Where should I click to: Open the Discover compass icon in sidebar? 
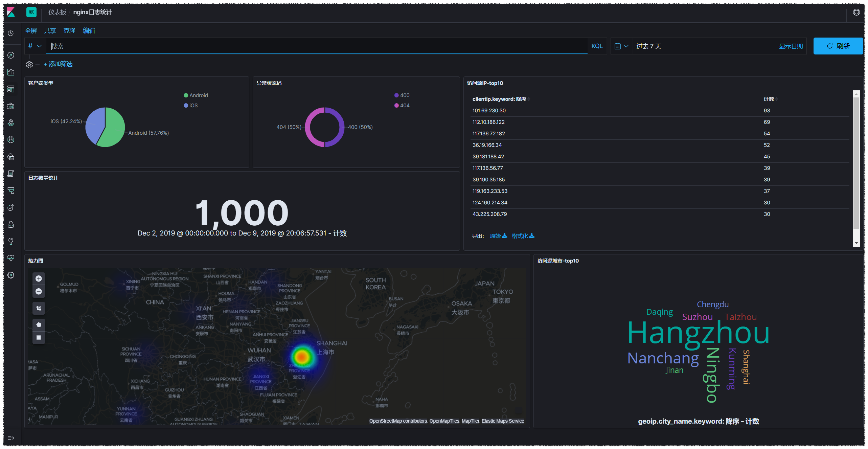[x=11, y=55]
